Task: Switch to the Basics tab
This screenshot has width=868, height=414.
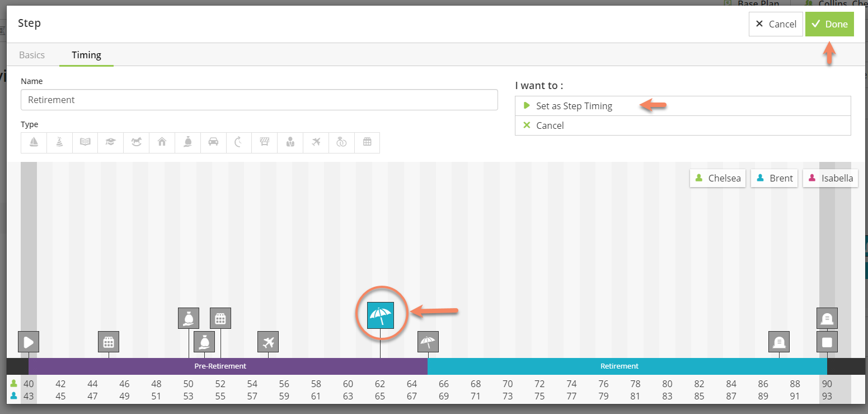Action: 32,55
